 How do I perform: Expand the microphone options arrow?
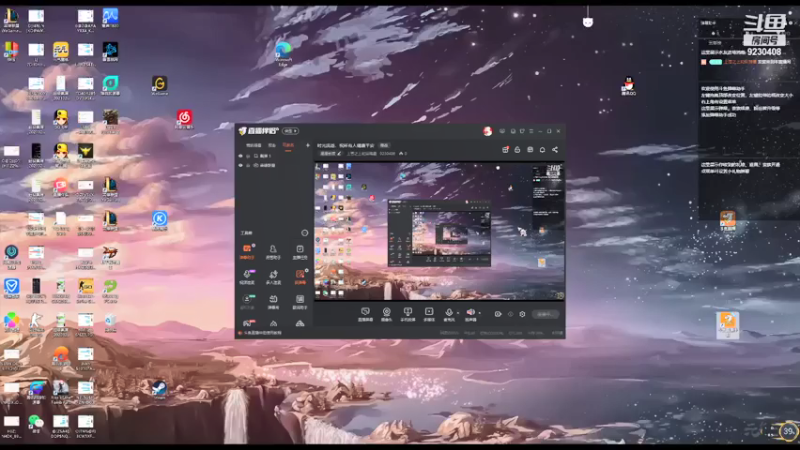[x=457, y=313]
